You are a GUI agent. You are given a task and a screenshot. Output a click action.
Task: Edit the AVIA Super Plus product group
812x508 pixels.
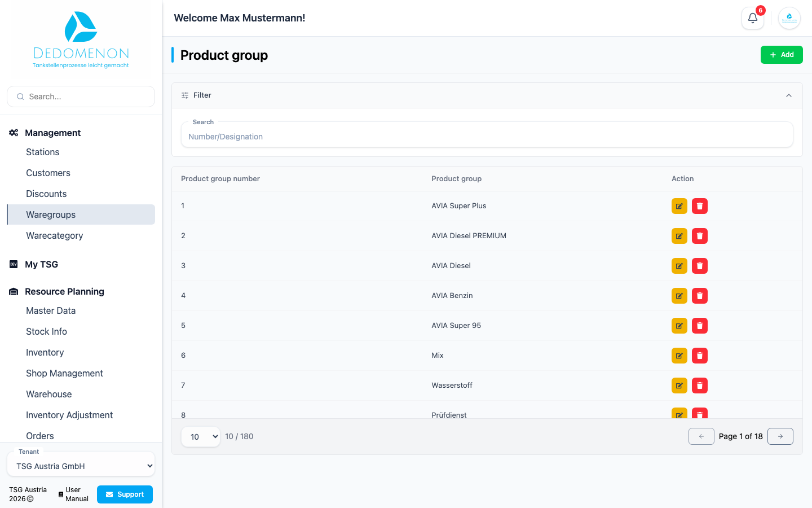click(x=679, y=206)
